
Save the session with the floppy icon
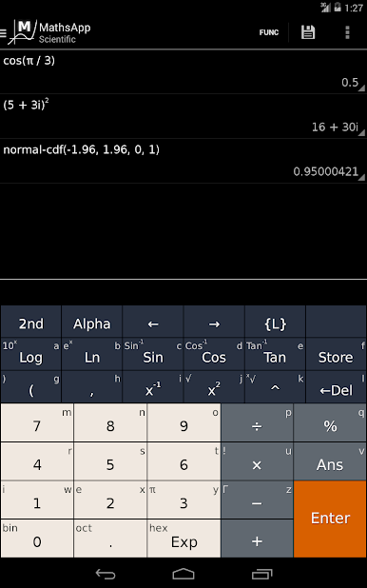(308, 32)
